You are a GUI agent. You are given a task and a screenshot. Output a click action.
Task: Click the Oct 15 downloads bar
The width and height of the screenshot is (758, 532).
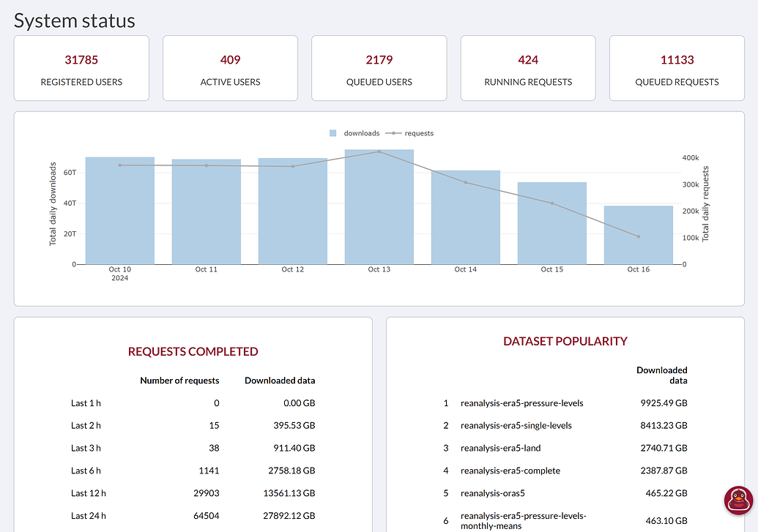tap(552, 223)
